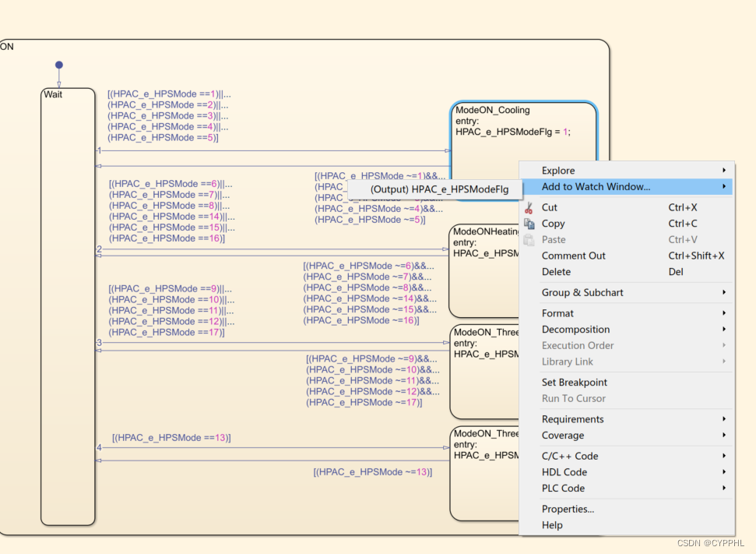The height and width of the screenshot is (554, 756).
Task: Open the Decomposition submenu
Action: point(626,329)
